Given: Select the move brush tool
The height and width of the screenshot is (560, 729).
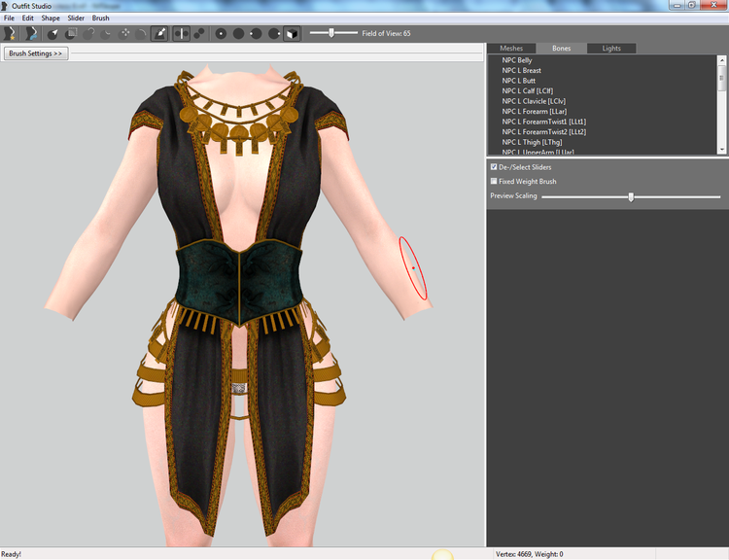Looking at the screenshot, I should (124, 33).
